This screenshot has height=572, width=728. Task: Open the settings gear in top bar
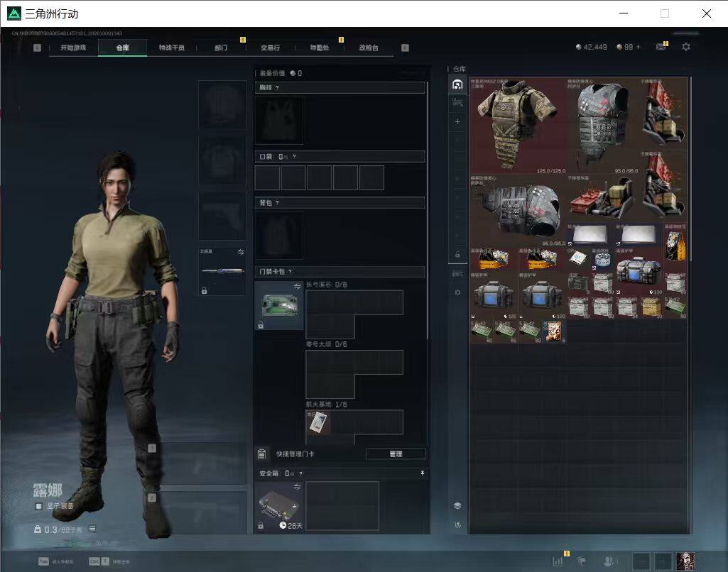686,47
